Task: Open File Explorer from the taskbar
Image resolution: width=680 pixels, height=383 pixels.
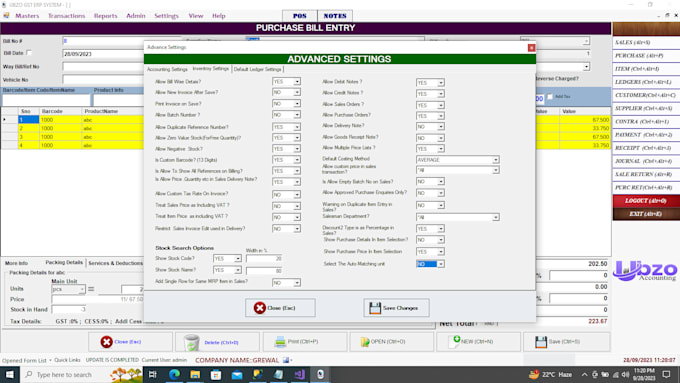Action: click(195, 374)
